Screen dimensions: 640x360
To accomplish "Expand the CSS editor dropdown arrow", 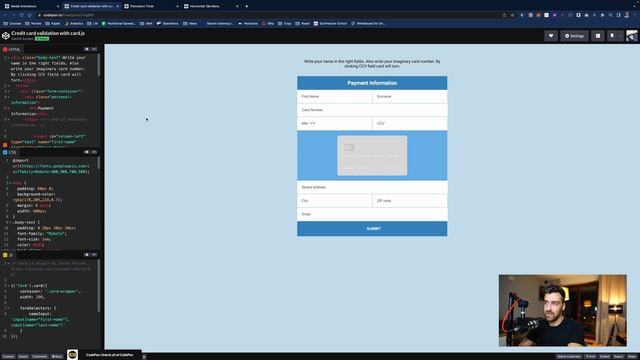I will [94, 152].
